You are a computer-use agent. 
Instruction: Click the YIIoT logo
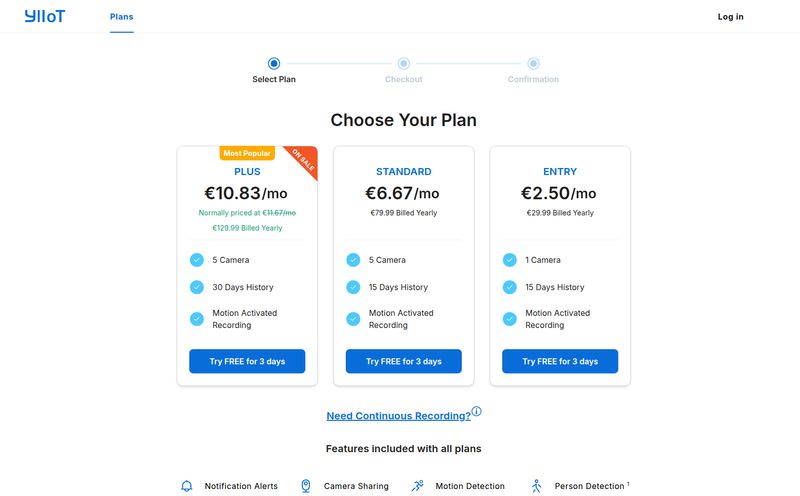(45, 16)
